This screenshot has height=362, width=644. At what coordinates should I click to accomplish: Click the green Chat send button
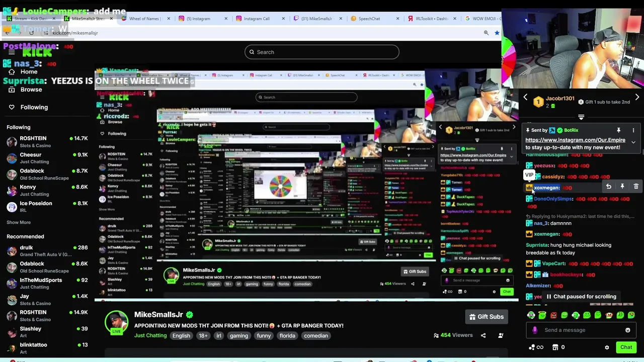[626, 347]
